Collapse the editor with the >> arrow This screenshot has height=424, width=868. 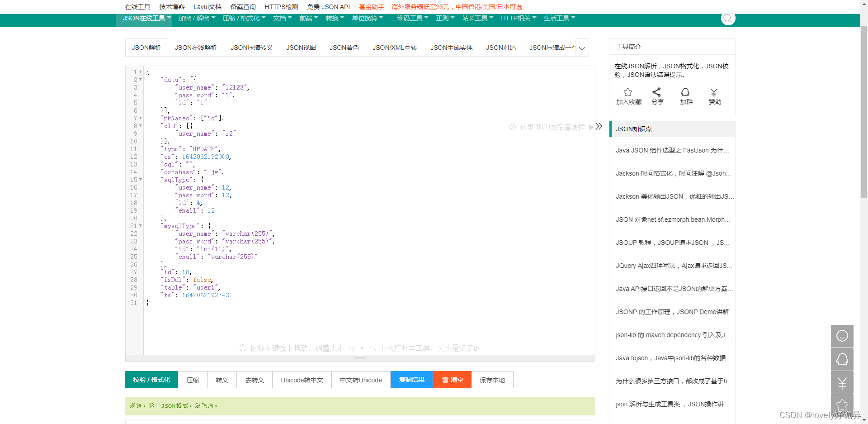pos(599,127)
